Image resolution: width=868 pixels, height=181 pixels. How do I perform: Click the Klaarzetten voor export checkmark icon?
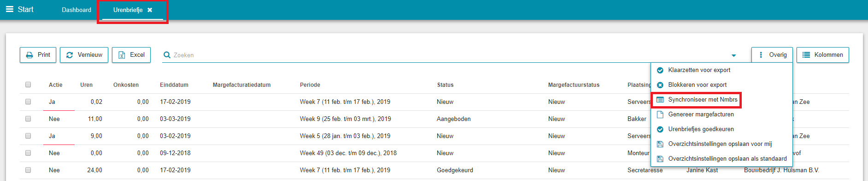click(660, 70)
